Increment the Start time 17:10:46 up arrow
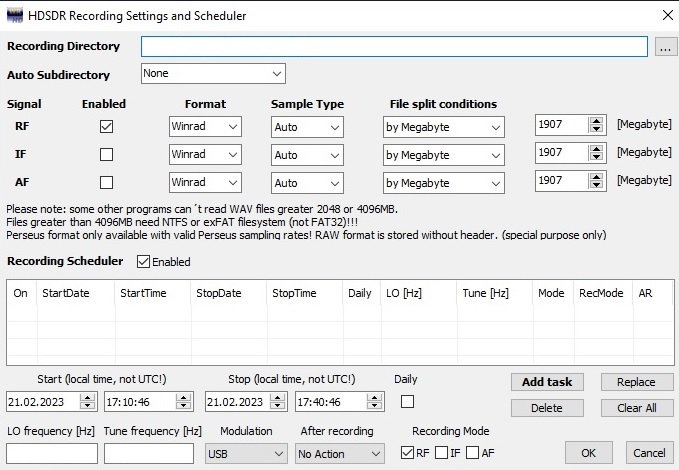The height and width of the screenshot is (470, 679). (x=184, y=398)
